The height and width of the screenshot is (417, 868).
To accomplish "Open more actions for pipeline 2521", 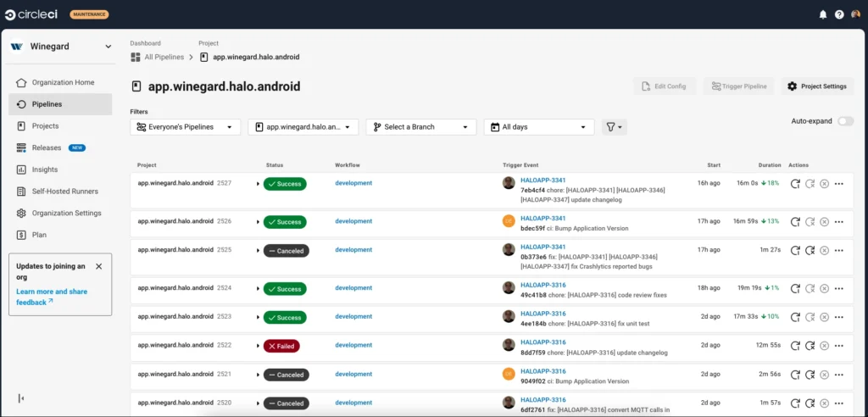I will [x=838, y=375].
